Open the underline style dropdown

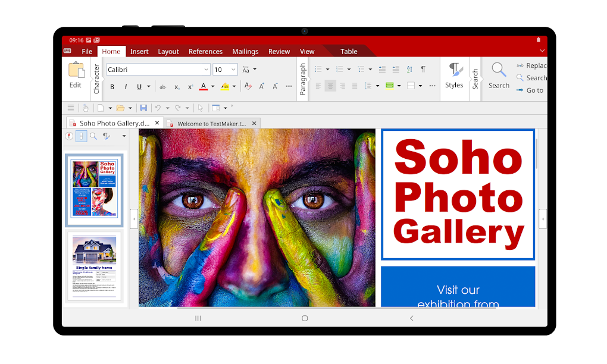pyautogui.click(x=150, y=86)
